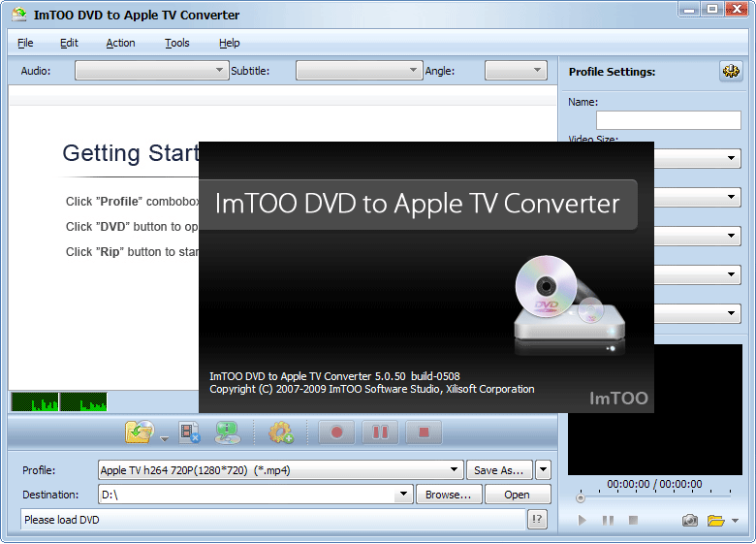Open the Action menu
This screenshot has width=756, height=544.
[x=120, y=43]
